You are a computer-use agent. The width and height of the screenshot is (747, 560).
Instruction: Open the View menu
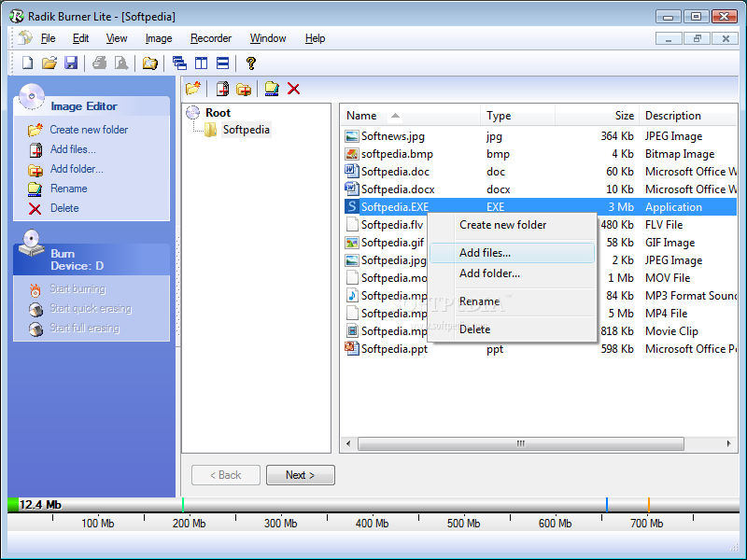click(117, 38)
